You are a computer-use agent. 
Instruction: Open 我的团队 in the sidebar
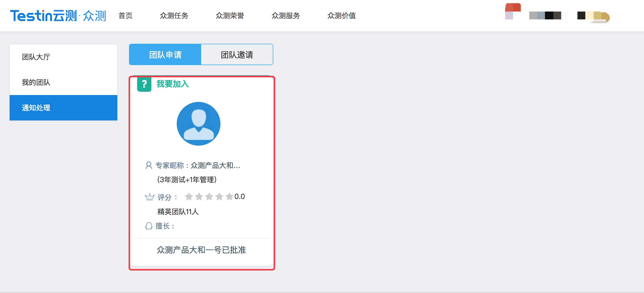click(x=36, y=82)
